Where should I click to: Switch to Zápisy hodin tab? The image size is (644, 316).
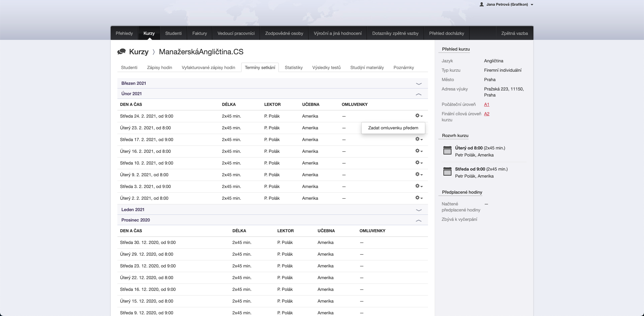160,67
